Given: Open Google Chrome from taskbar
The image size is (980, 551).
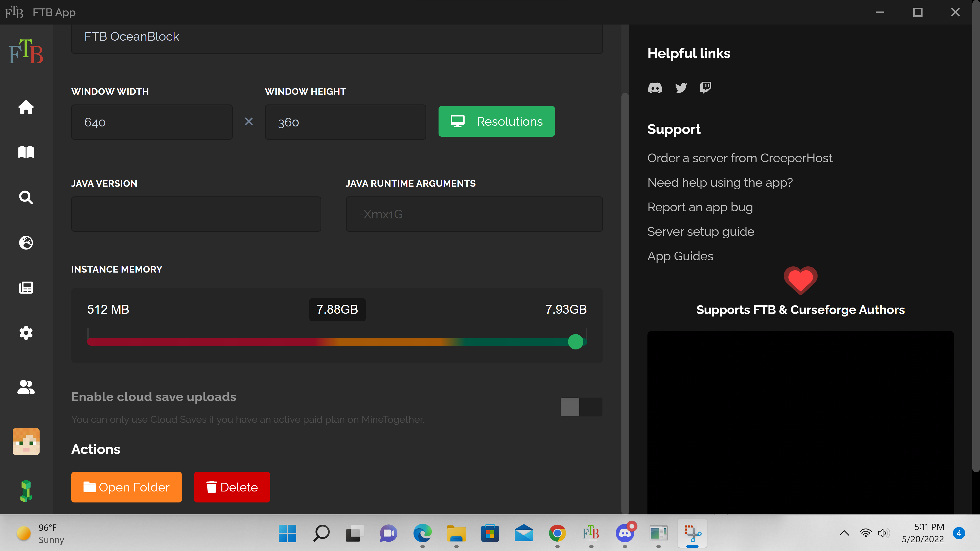Looking at the screenshot, I should click(557, 533).
